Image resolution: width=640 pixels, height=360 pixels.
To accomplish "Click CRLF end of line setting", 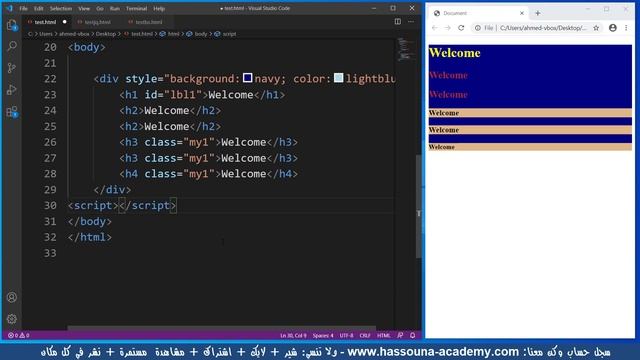I will tap(365, 336).
